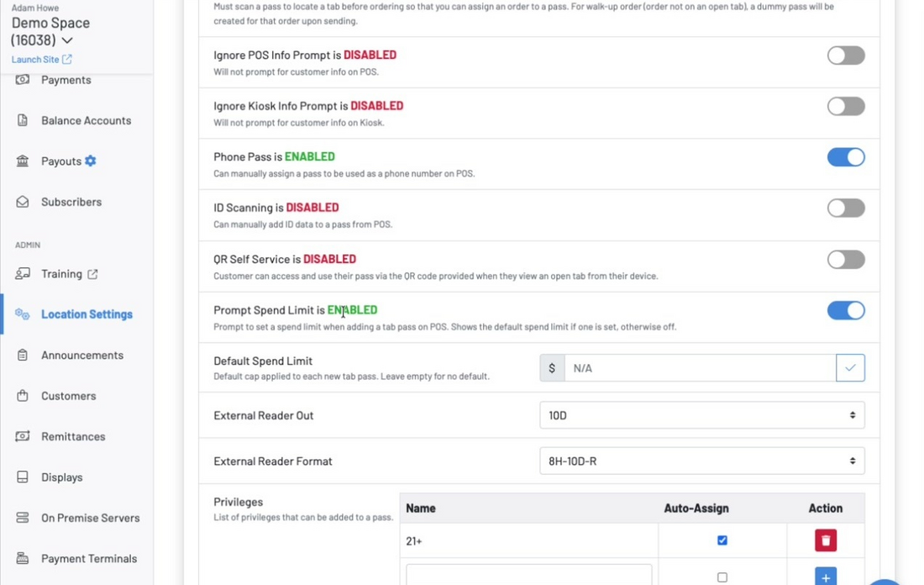Viewport: 924px width, 585px height.
Task: Open the External Reader Out dropdown
Action: coord(702,415)
